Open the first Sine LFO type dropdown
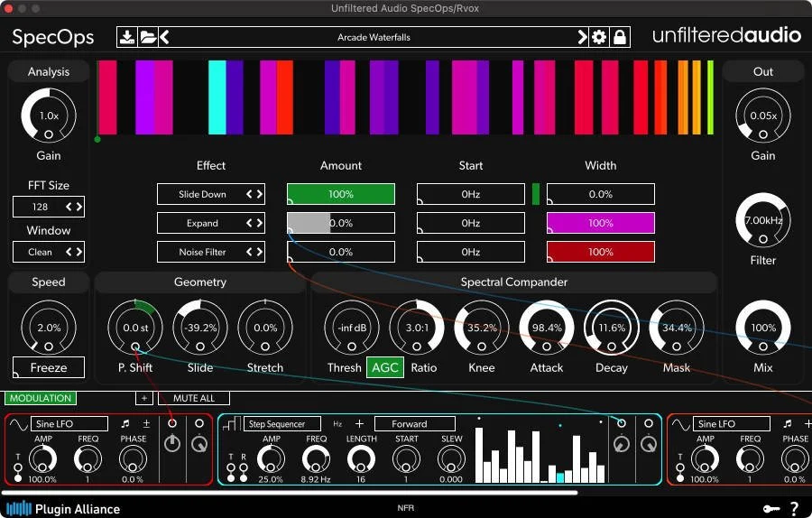 pos(69,424)
